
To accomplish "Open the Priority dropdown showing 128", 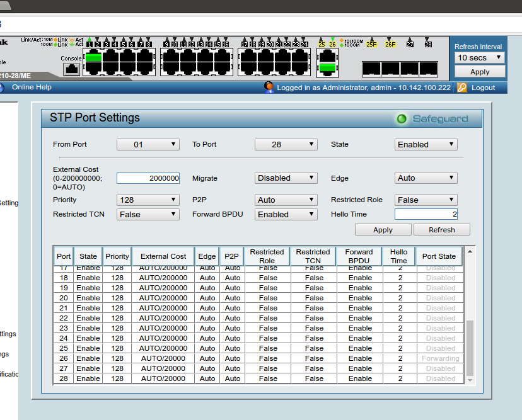I will point(148,200).
